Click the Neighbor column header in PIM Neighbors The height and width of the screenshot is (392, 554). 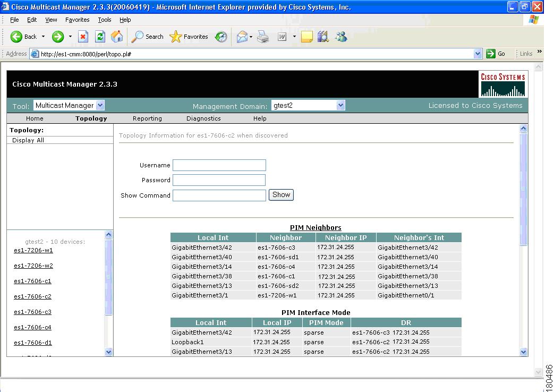point(285,238)
